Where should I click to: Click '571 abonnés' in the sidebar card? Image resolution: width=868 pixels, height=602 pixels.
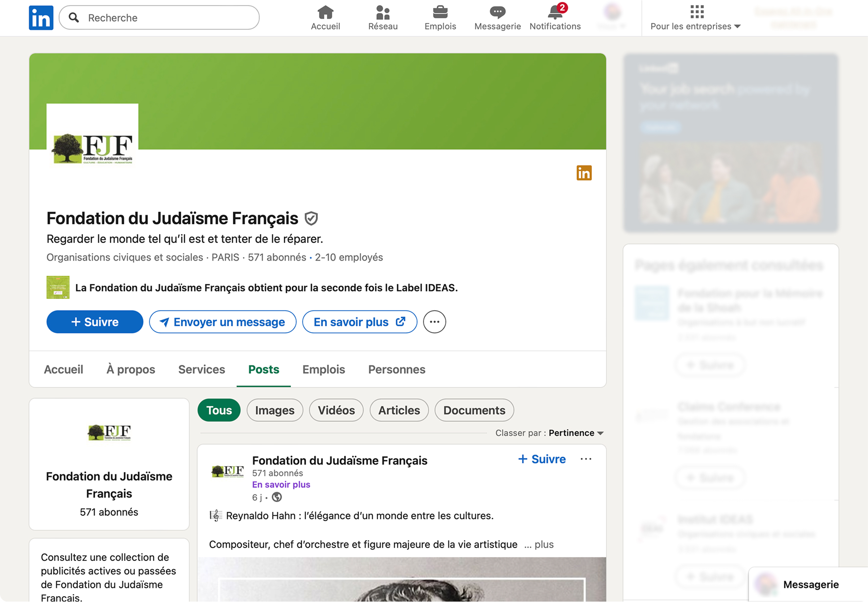pyautogui.click(x=109, y=512)
